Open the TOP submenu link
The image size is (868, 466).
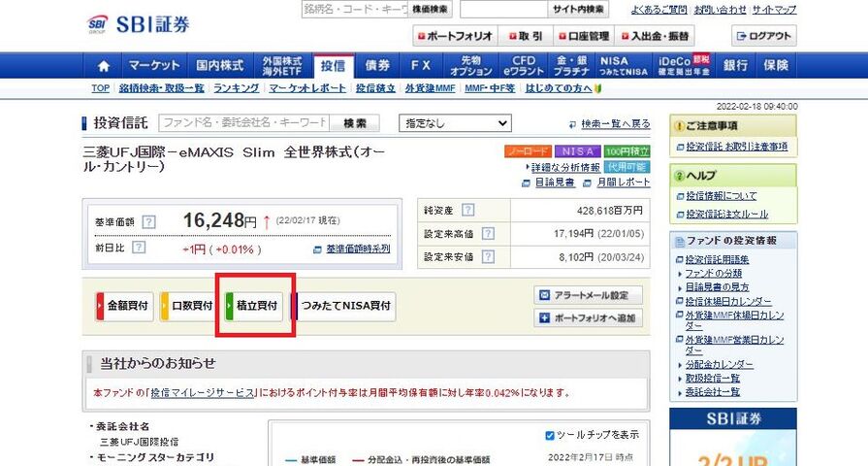click(101, 88)
